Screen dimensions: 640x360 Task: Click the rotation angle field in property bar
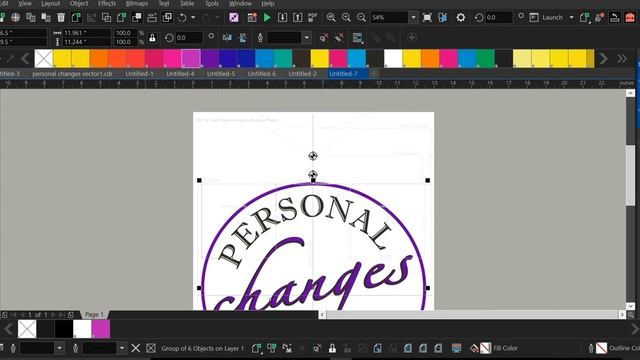coord(189,38)
